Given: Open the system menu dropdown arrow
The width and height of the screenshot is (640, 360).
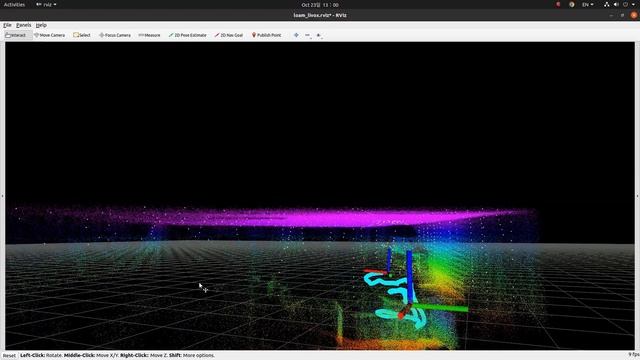Looking at the screenshot, I should pyautogui.click(x=634, y=4).
